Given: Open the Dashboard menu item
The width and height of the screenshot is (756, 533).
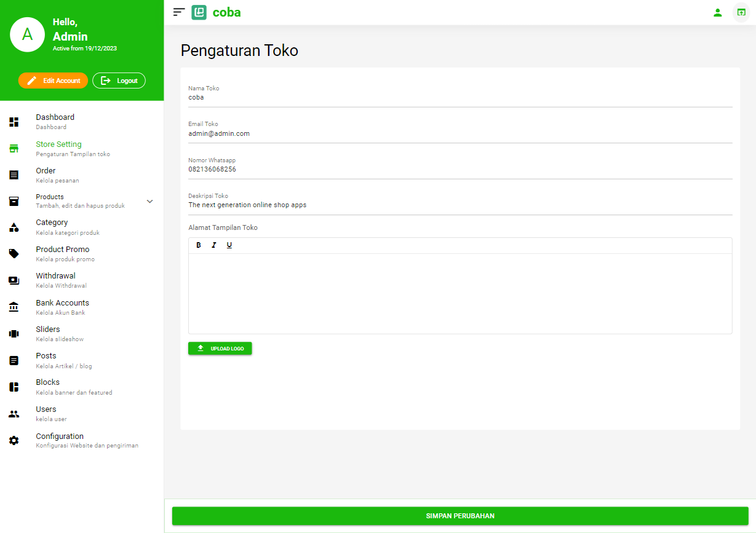Looking at the screenshot, I should point(55,121).
